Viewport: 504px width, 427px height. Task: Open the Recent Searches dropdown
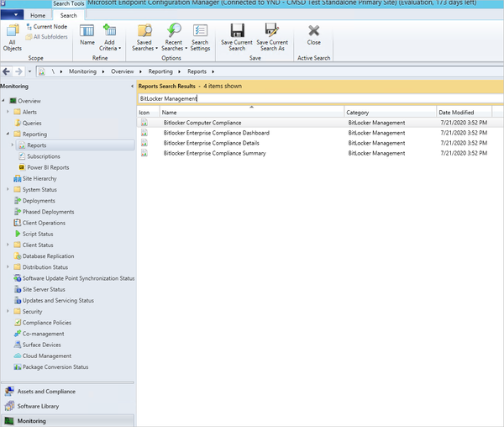tap(174, 37)
